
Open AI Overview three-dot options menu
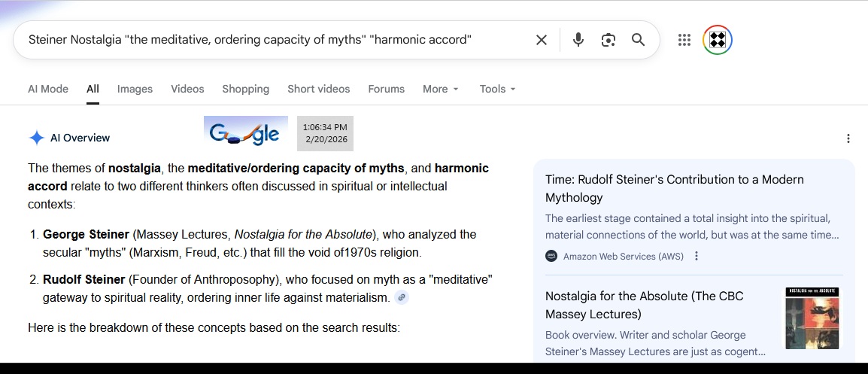tap(848, 138)
